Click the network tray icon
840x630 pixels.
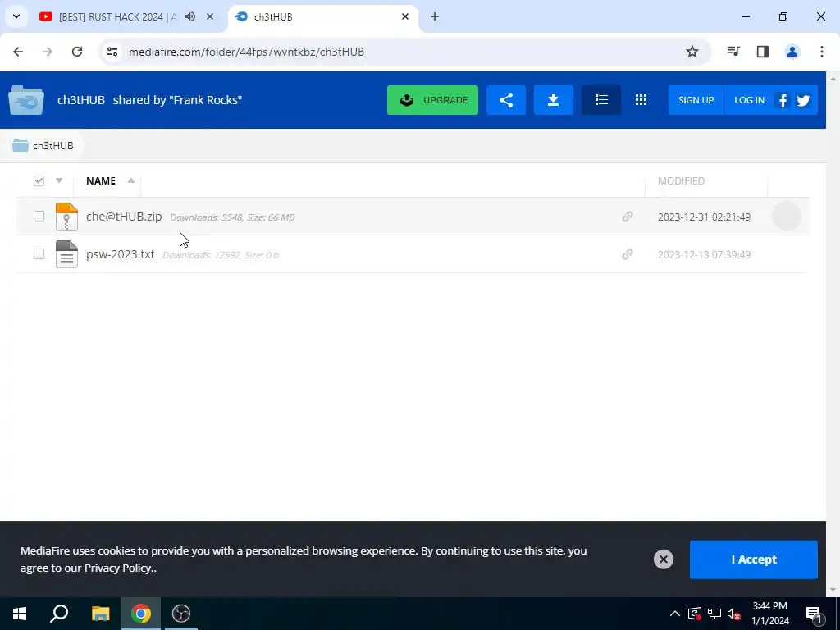pos(714,614)
